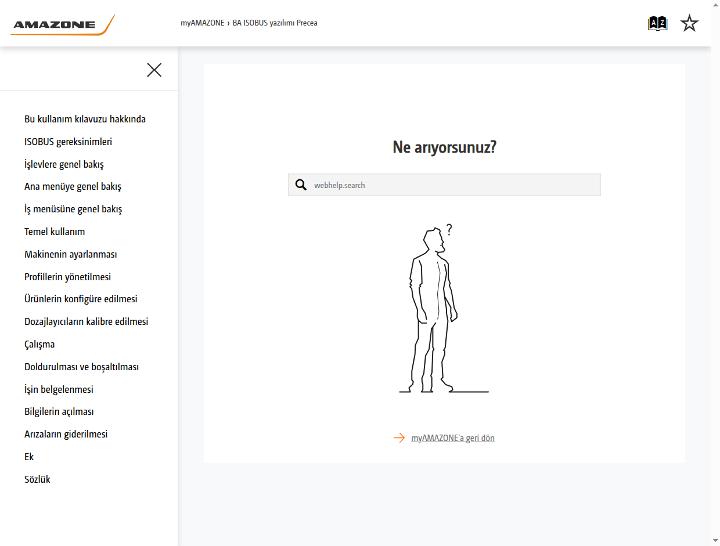720x546 pixels.
Task: Click BA ISOBUS yazılımı Precea breadcrumb
Action: (275, 23)
